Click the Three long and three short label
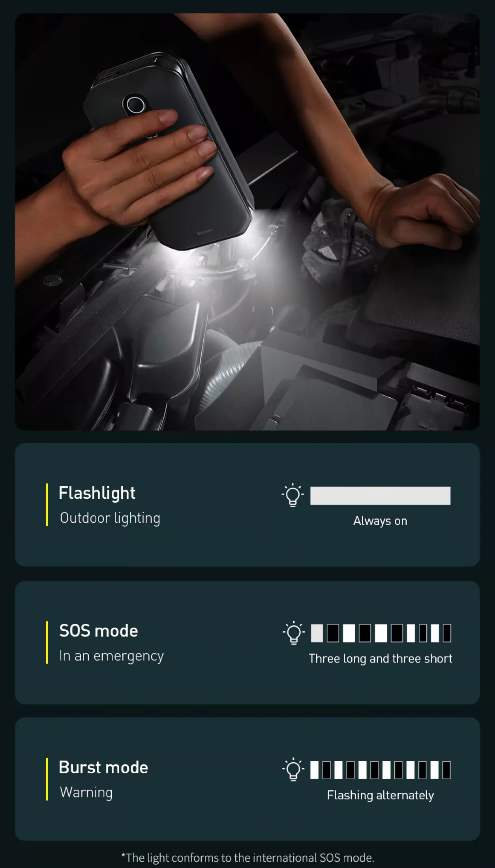Viewport: 495px width, 868px height. point(381,658)
